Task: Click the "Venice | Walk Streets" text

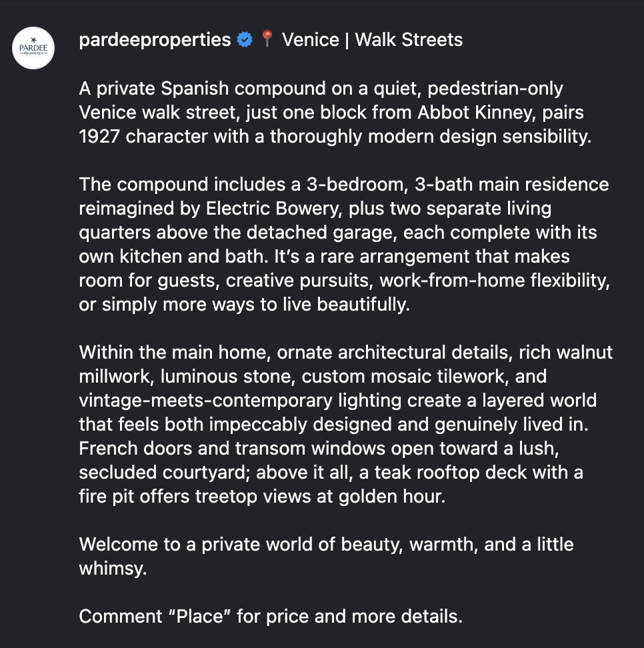Action: [x=372, y=40]
